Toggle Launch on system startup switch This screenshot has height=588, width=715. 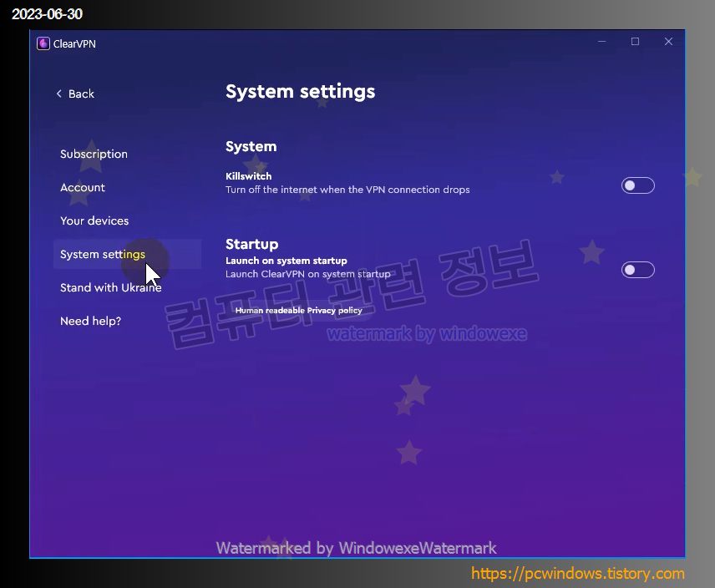(637, 270)
